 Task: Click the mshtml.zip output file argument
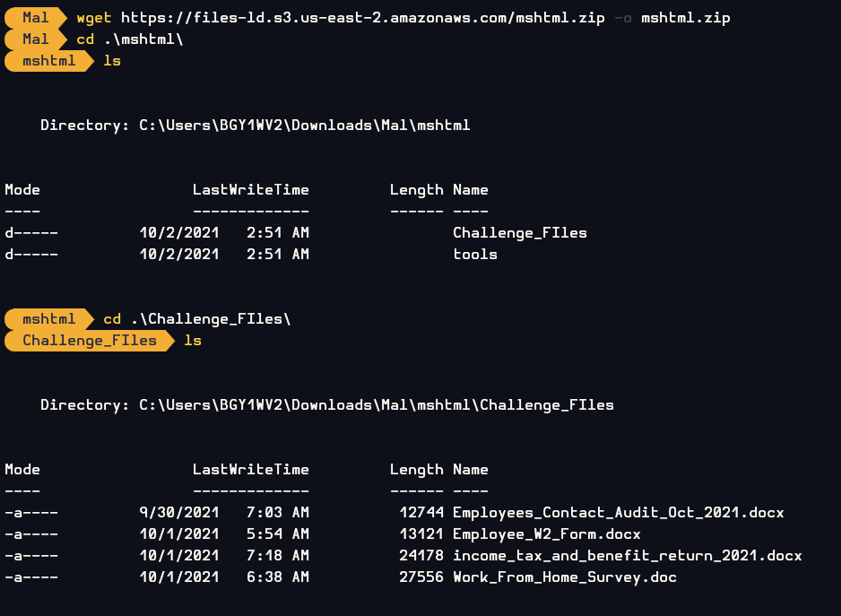(x=686, y=18)
